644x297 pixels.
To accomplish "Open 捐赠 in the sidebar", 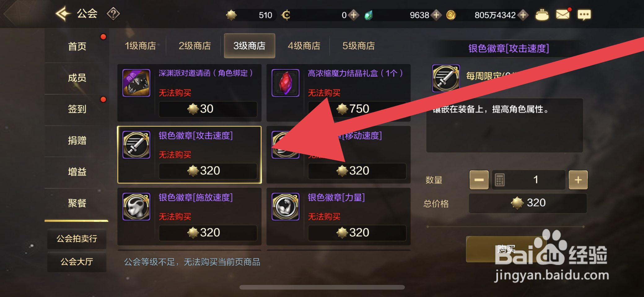I will (77, 141).
